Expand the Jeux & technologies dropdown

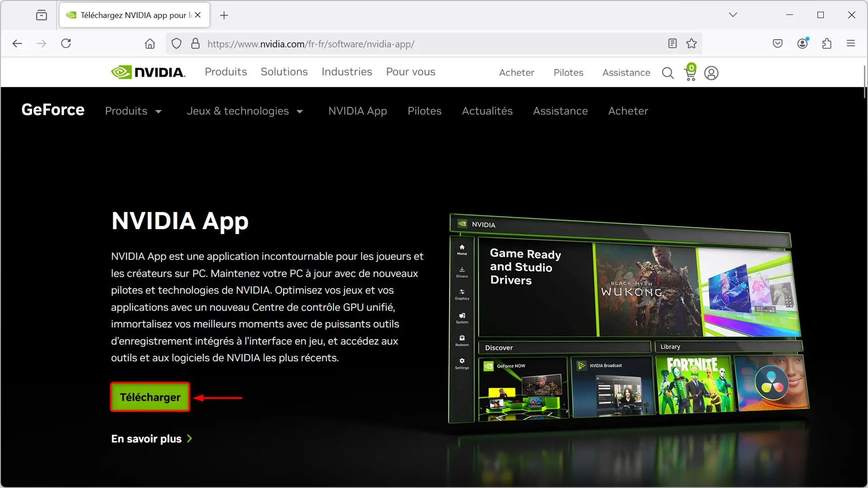click(x=245, y=111)
